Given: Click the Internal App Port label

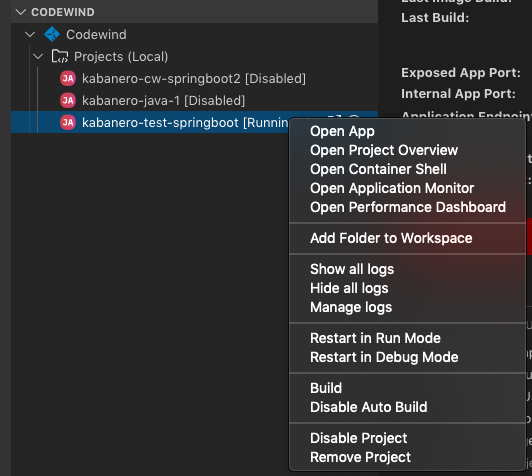Looking at the screenshot, I should pos(458,94).
